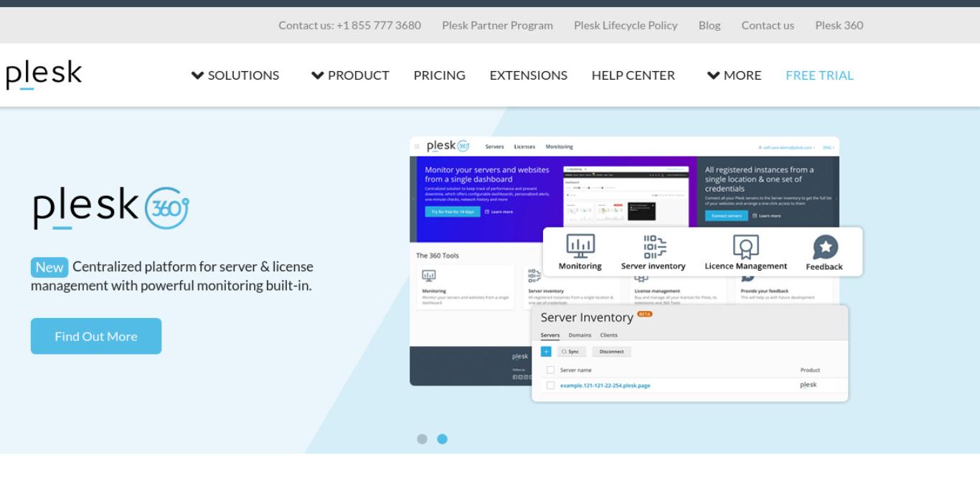Click Connect servers in dashboard image
This screenshot has width=980, height=486.
point(725,215)
